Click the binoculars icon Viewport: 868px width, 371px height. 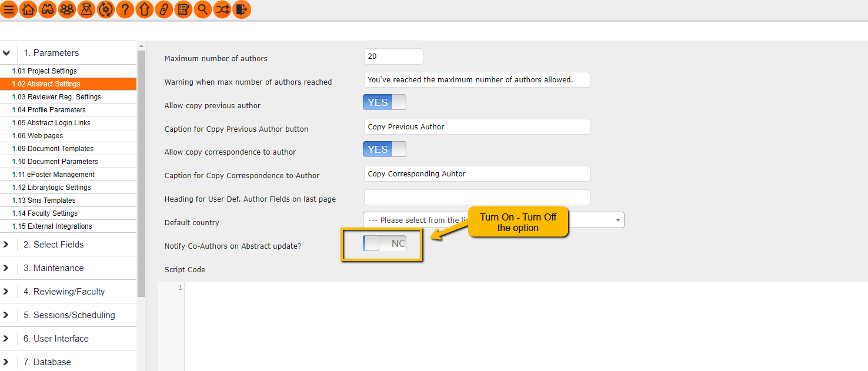[48, 9]
